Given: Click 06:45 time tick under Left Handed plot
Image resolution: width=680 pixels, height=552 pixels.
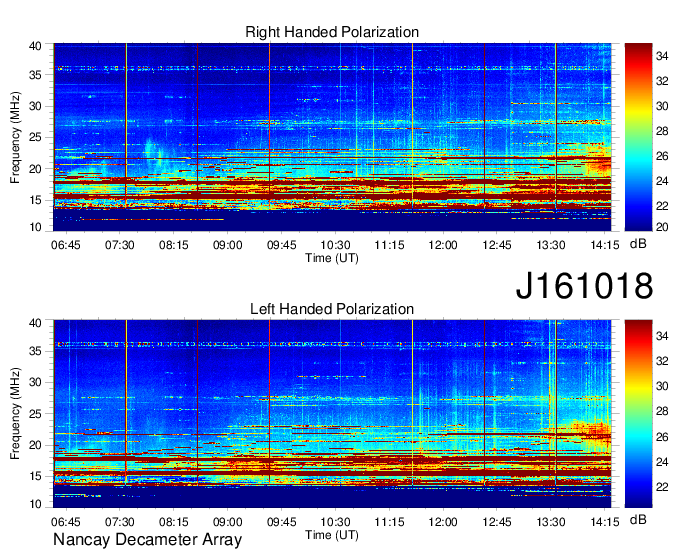Looking at the screenshot, I should click(x=65, y=521).
